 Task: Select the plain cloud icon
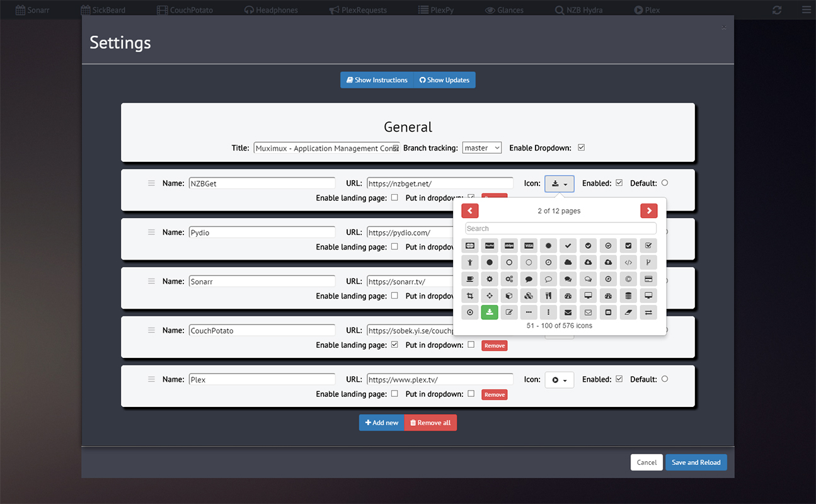(x=568, y=262)
